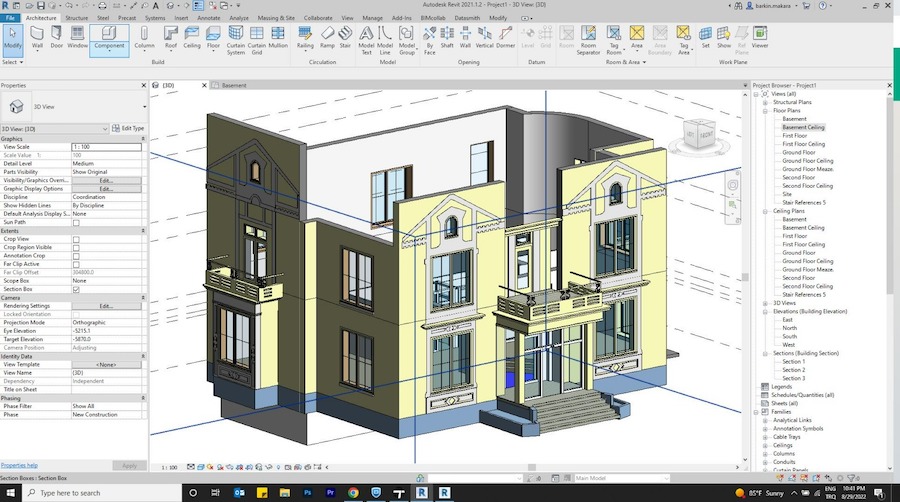900x502 pixels.
Task: Open the Properties help link
Action: (x=19, y=465)
